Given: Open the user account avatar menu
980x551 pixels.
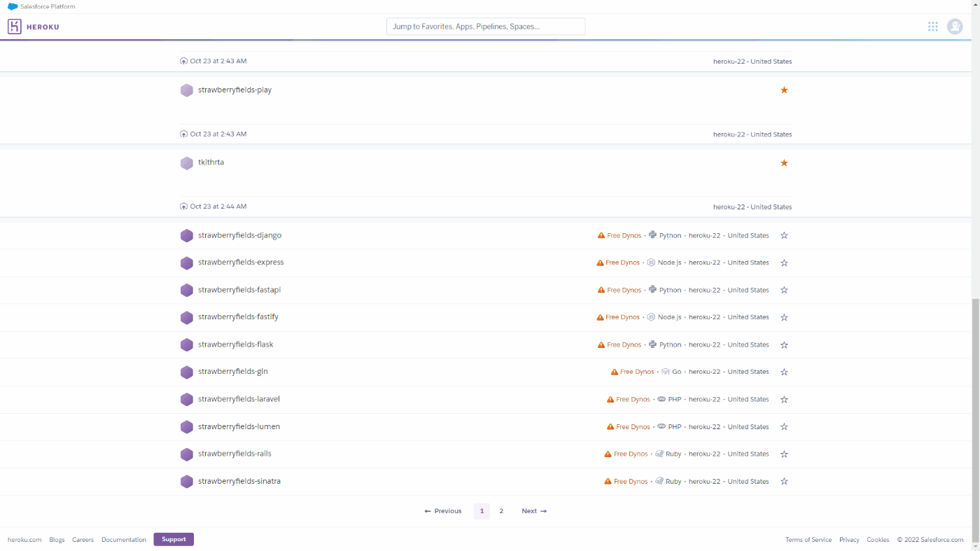Looking at the screenshot, I should [x=955, y=27].
